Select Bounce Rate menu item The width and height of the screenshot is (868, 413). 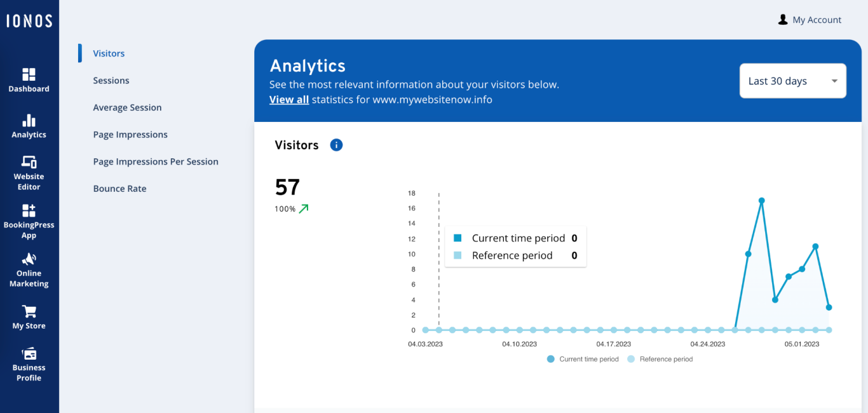pos(119,189)
